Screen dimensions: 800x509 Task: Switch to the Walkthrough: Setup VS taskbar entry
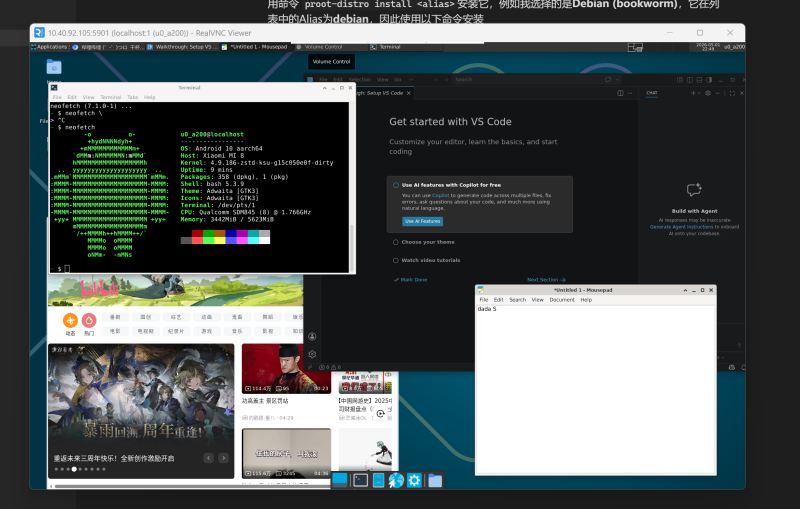(183, 47)
